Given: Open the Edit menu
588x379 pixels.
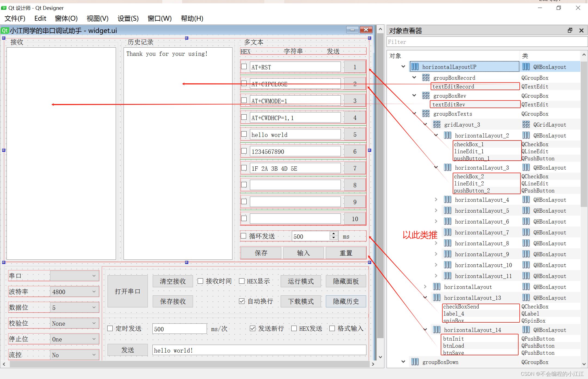Looking at the screenshot, I should pos(40,19).
